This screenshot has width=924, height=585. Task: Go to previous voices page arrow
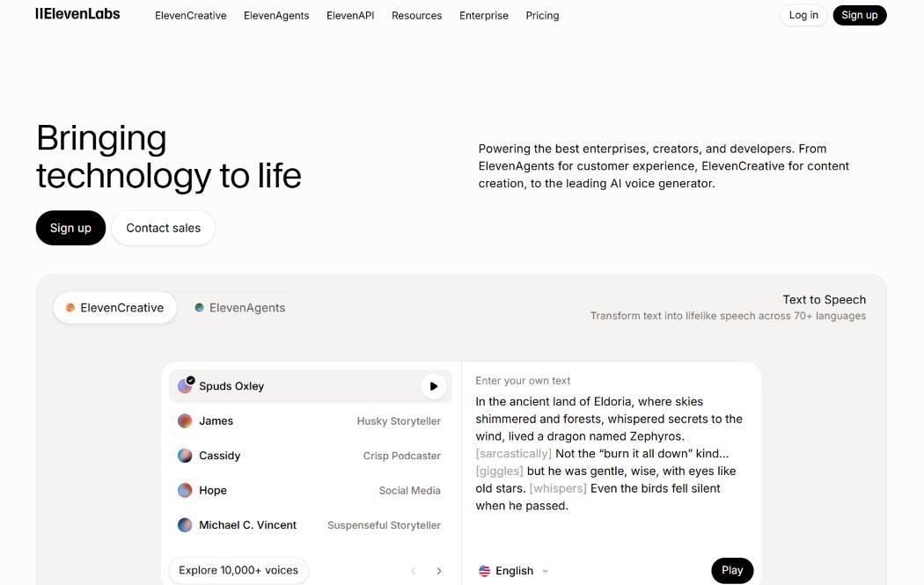point(413,571)
